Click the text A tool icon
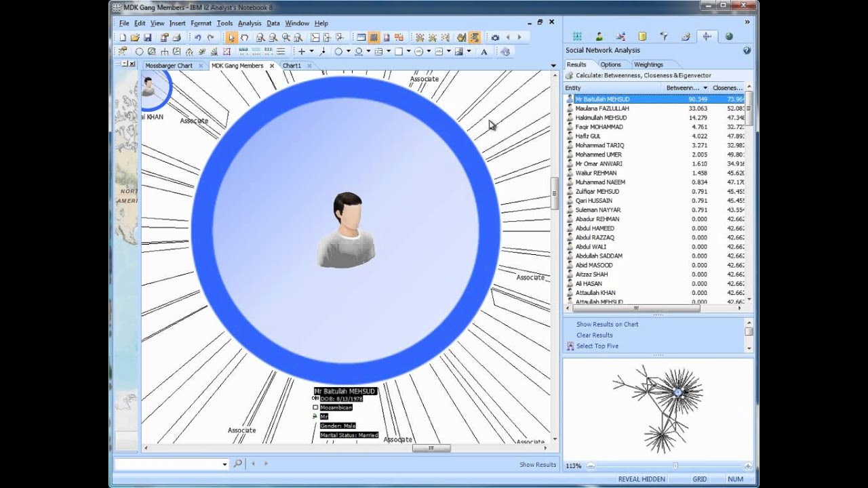 tap(484, 52)
